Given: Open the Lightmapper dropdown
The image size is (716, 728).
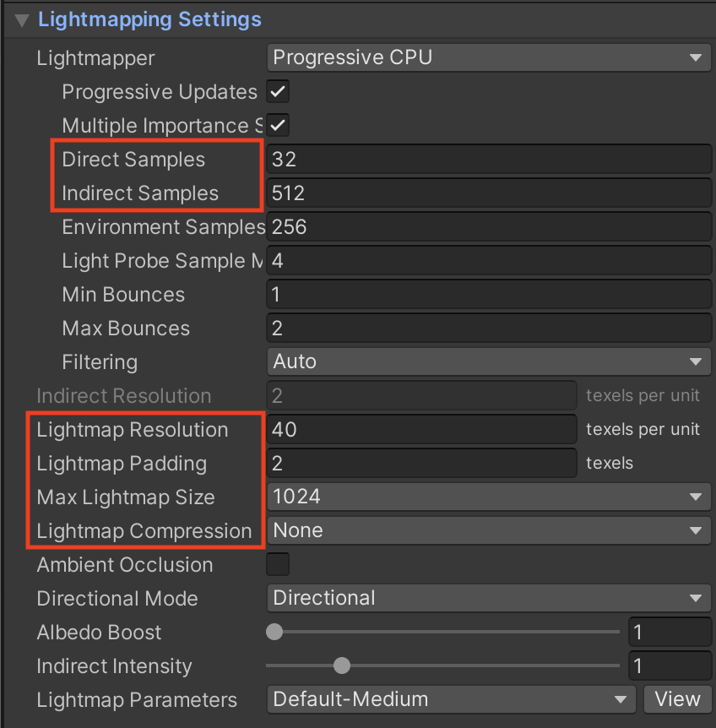Looking at the screenshot, I should 489,58.
